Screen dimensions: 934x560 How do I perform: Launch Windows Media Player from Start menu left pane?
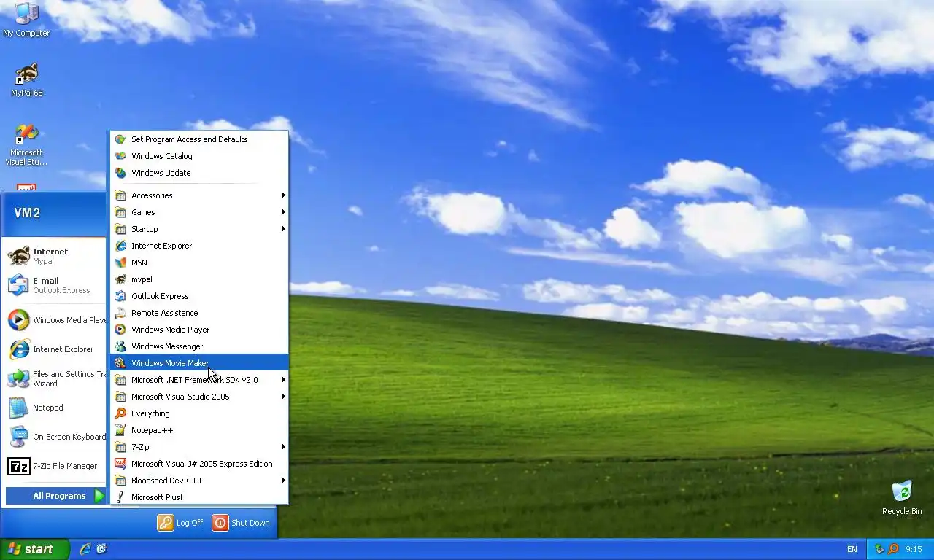pyautogui.click(x=55, y=320)
